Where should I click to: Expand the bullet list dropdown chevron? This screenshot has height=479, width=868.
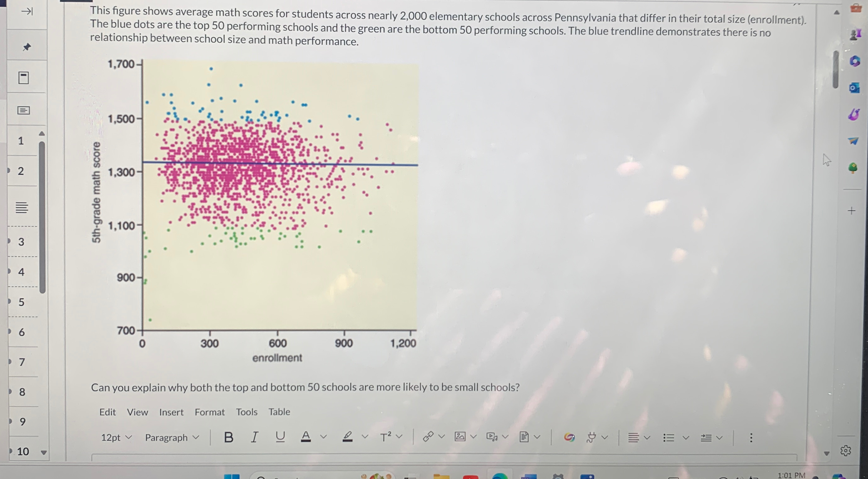click(686, 438)
